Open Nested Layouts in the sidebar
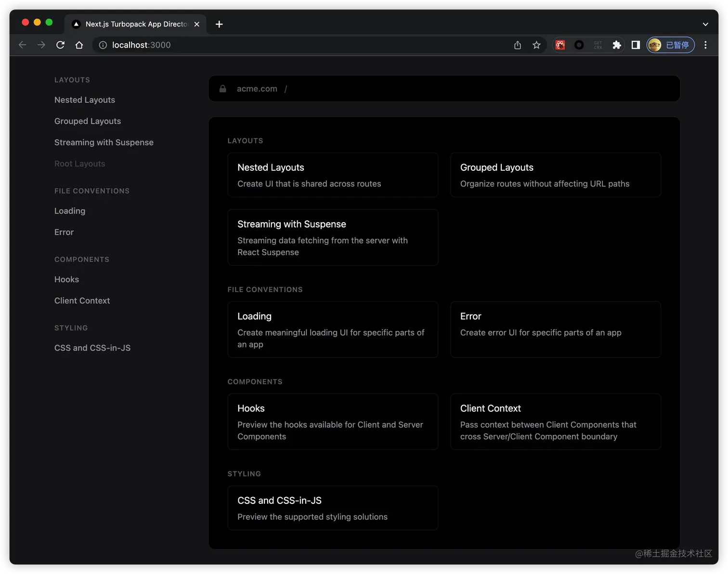728x574 pixels. click(x=85, y=100)
